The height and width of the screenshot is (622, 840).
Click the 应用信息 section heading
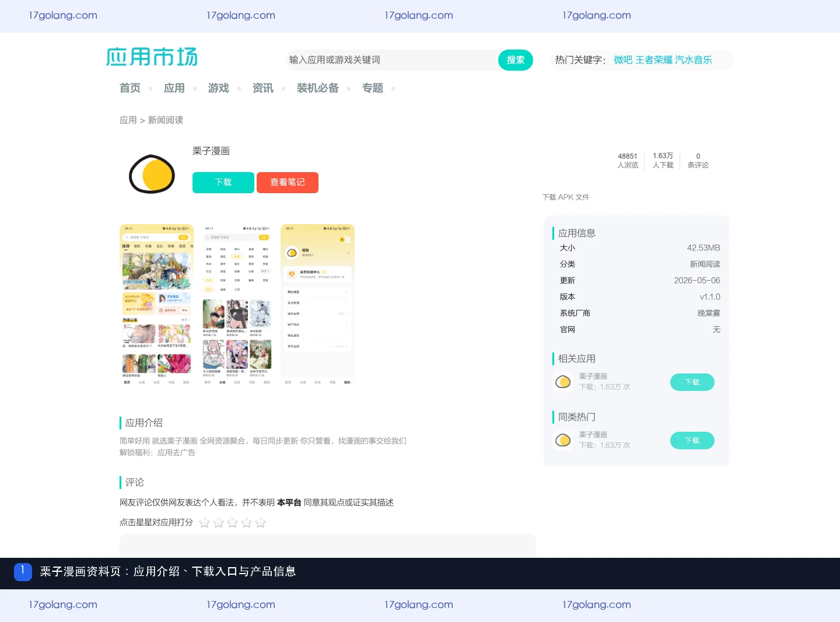tap(577, 233)
